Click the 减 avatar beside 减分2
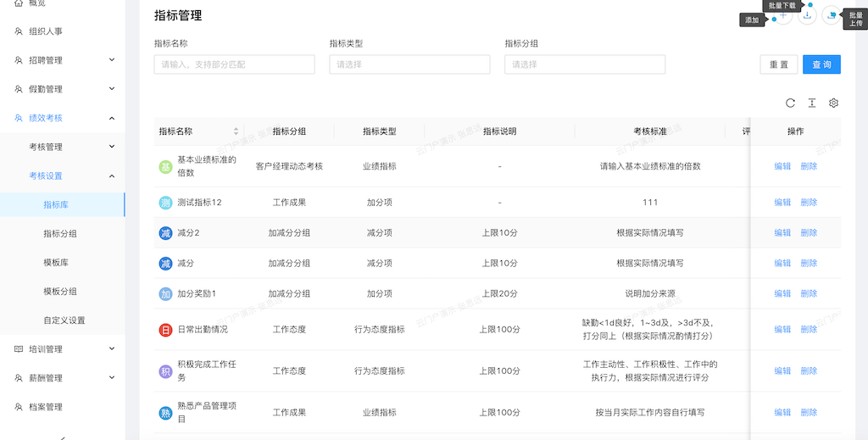The width and height of the screenshot is (868, 440). tap(165, 233)
